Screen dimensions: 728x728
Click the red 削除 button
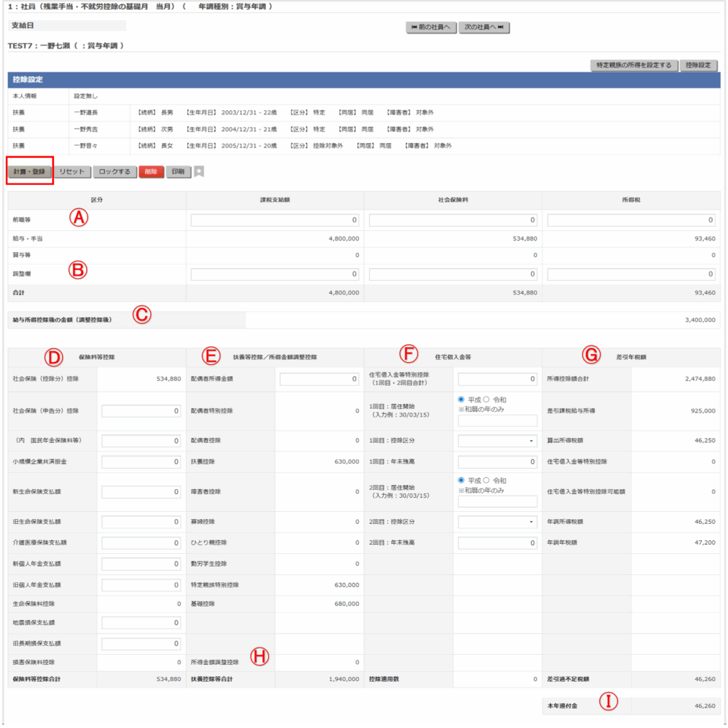point(151,172)
